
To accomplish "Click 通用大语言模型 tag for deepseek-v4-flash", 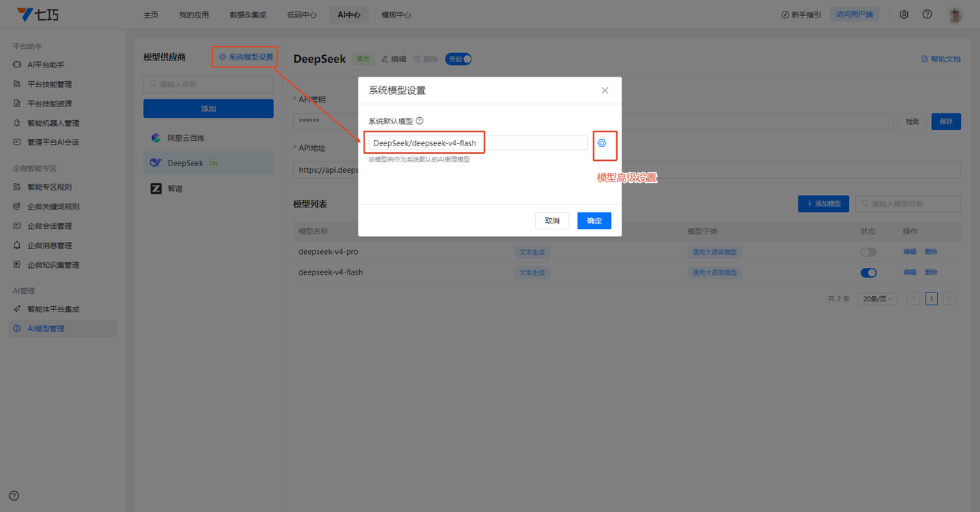I will [714, 272].
